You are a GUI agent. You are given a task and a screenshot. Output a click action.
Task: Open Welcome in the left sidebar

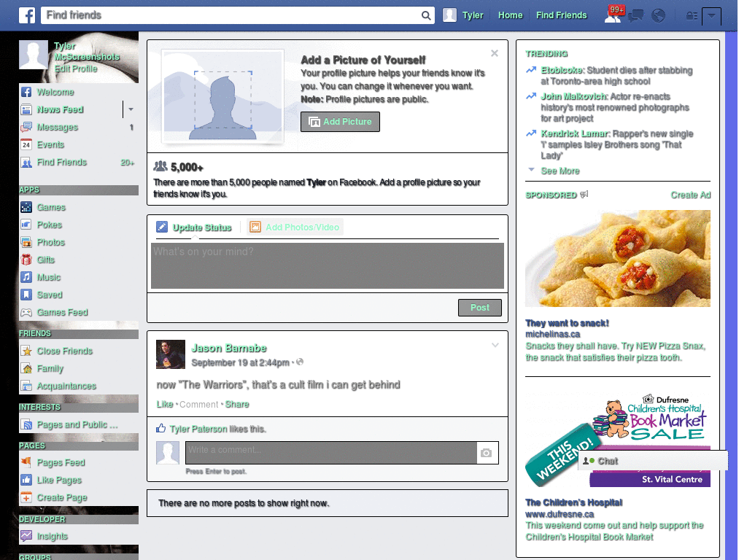pyautogui.click(x=55, y=92)
